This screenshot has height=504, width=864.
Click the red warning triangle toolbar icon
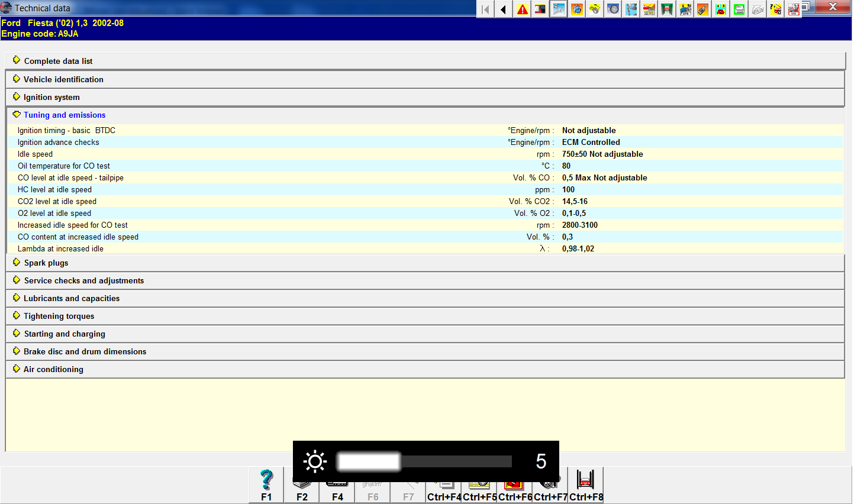click(522, 9)
